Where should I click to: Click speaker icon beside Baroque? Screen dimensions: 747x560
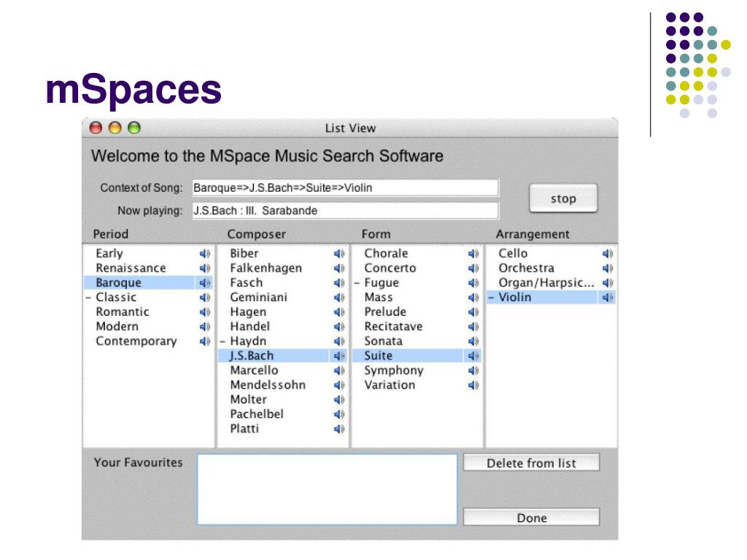pyautogui.click(x=205, y=283)
